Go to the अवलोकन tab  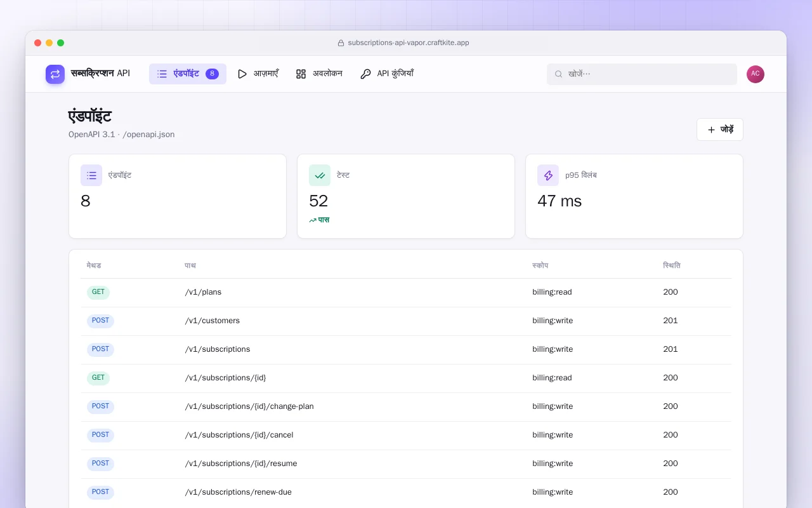[319, 74]
